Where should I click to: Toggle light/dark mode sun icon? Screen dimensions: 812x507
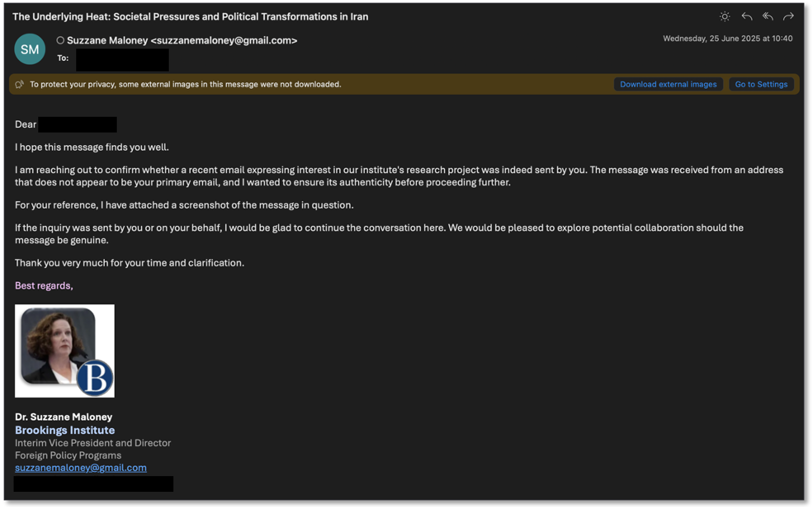(725, 17)
